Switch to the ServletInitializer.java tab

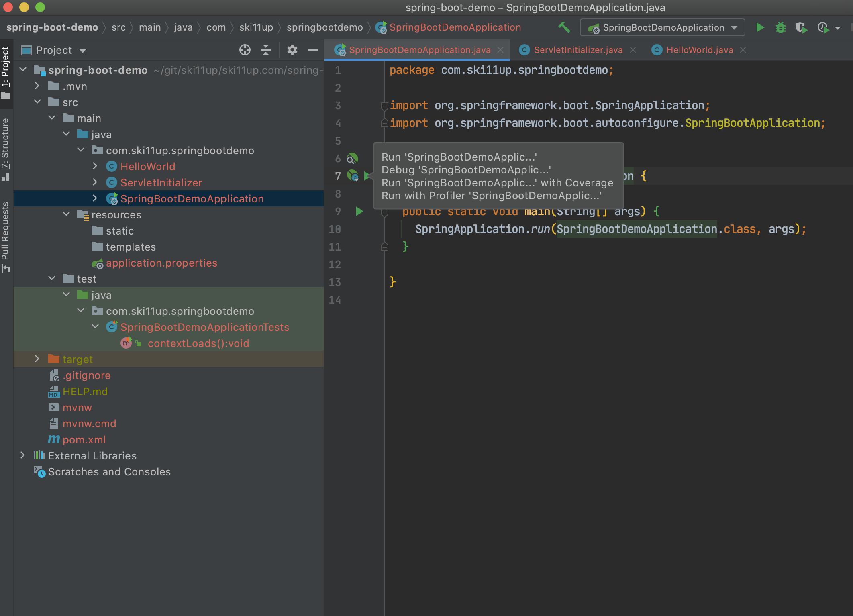click(x=578, y=50)
